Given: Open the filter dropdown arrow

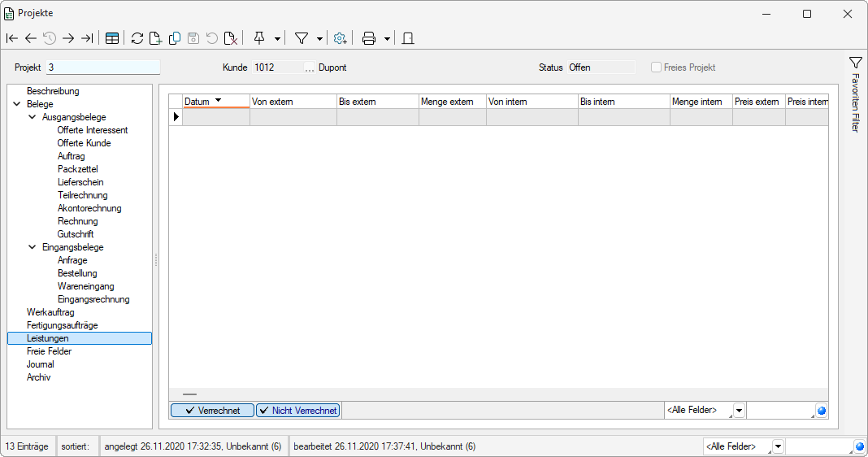Looking at the screenshot, I should tap(319, 39).
